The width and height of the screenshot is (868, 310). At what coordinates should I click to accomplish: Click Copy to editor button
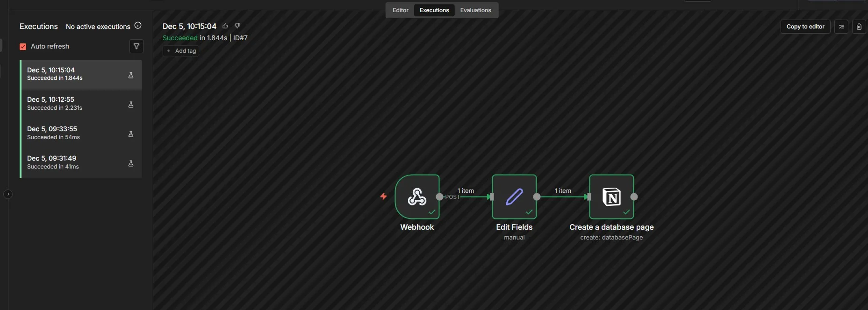pos(805,27)
